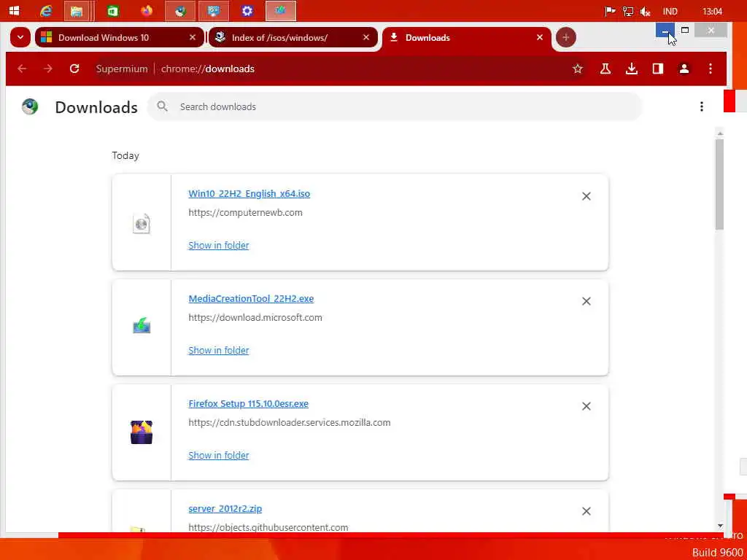Open the Windows Start button

coord(15,10)
